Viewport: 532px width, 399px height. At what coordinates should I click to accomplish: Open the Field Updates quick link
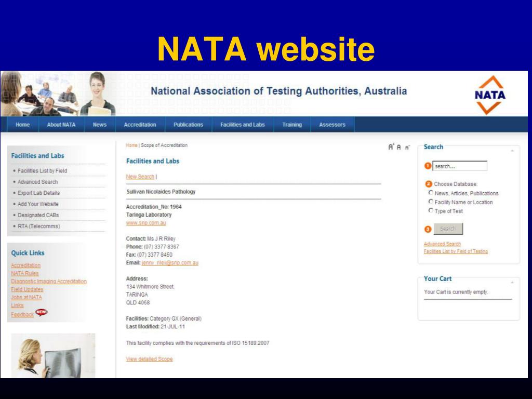point(27,289)
